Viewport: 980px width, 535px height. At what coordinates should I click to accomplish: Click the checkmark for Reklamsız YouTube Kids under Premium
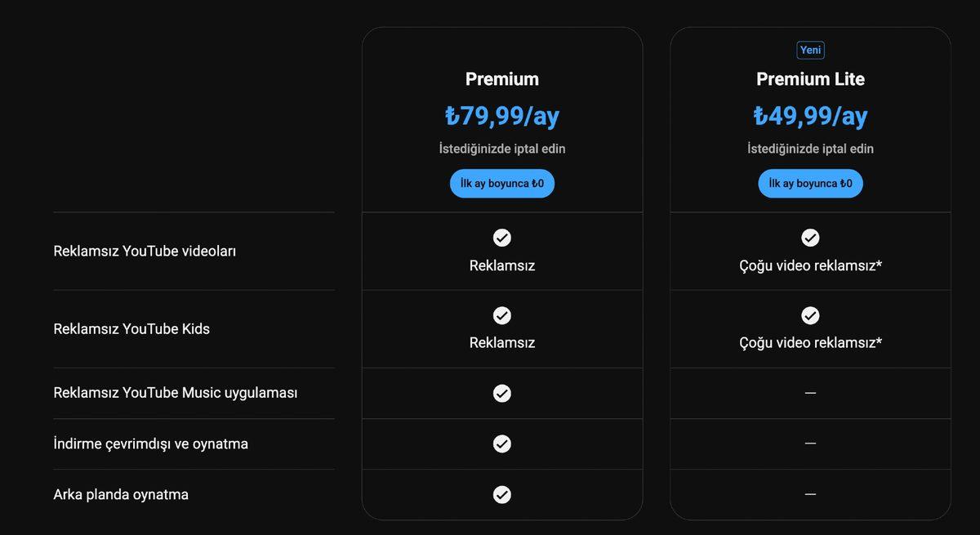pyautogui.click(x=501, y=315)
